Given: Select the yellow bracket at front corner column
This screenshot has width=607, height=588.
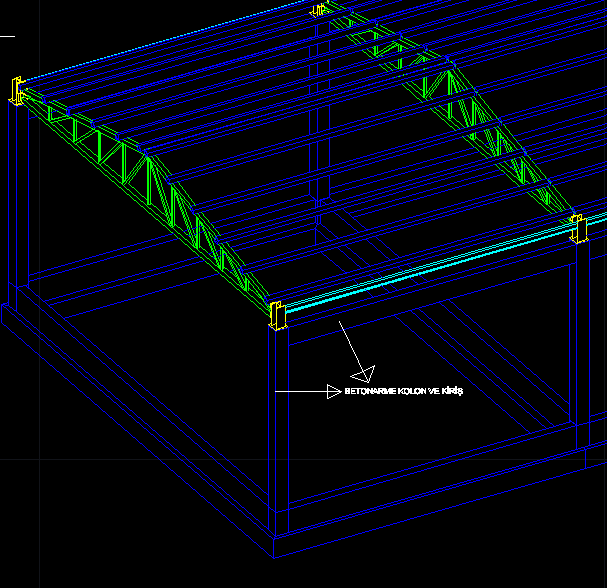Looking at the screenshot, I should 275,314.
